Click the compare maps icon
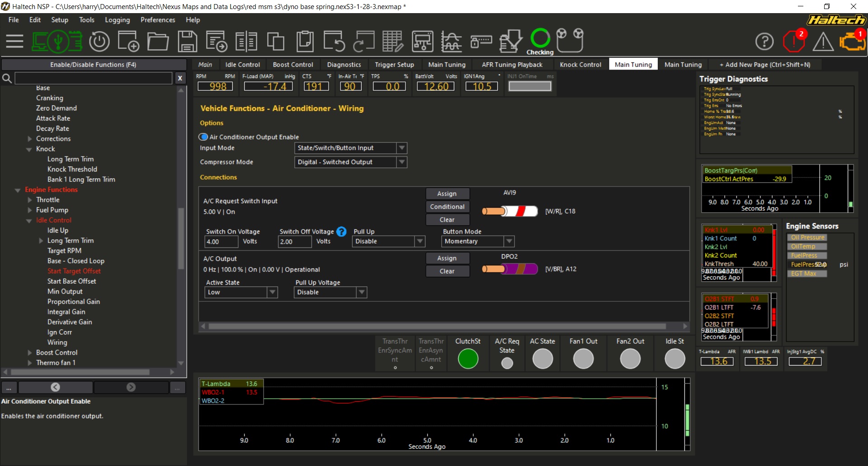 click(x=246, y=41)
